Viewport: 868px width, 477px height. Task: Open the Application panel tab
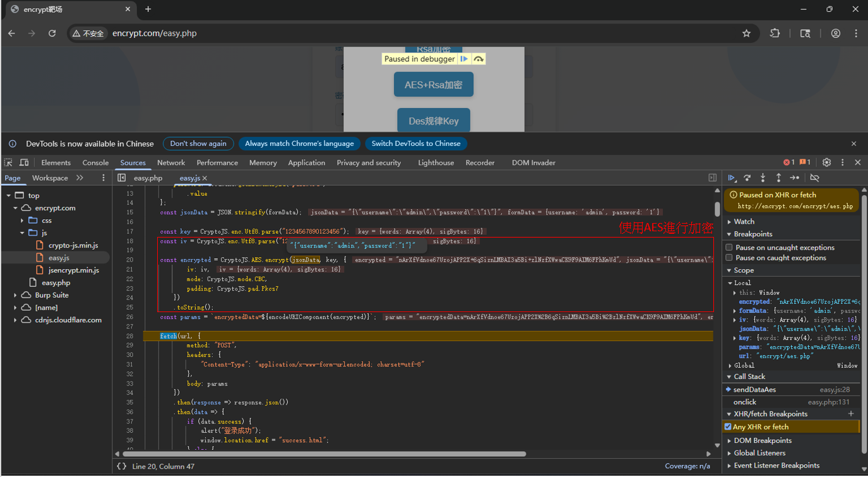[306, 163]
